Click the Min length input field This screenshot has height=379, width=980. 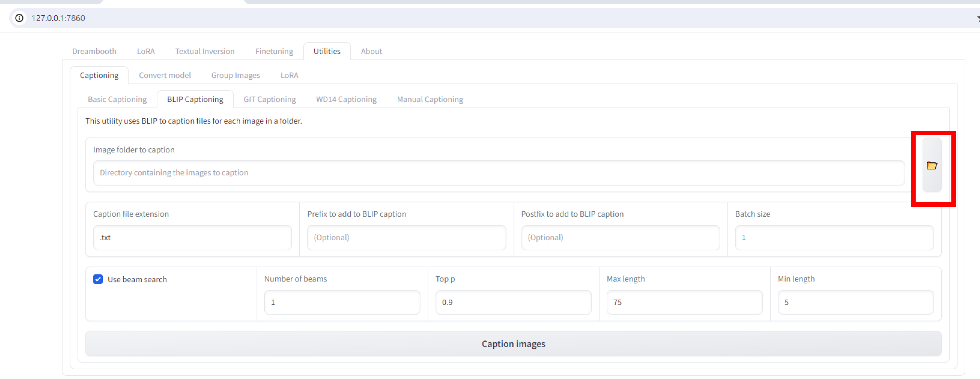click(855, 302)
